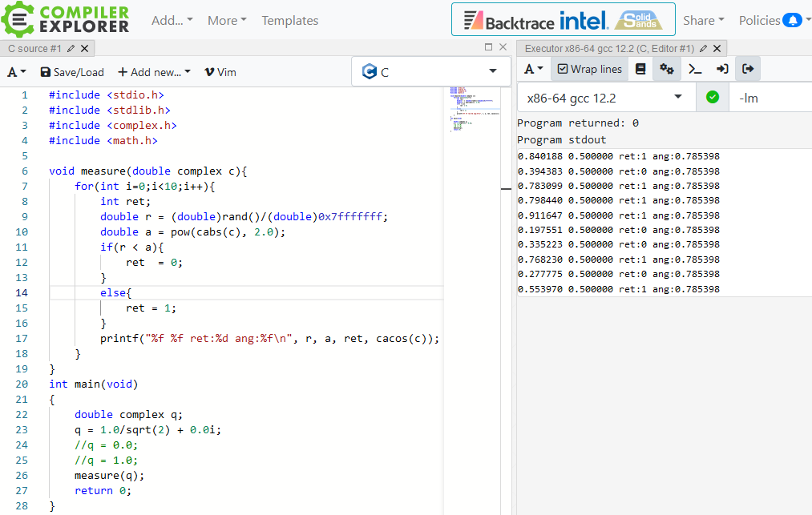The height and width of the screenshot is (515, 812).
Task: Click the green compilation status checkmark
Action: pos(712,98)
